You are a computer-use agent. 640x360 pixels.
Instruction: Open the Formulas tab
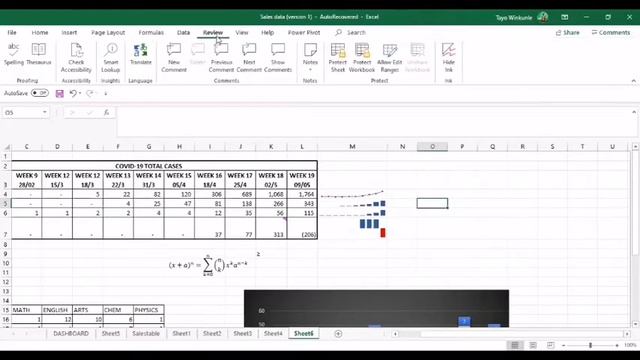(151, 32)
